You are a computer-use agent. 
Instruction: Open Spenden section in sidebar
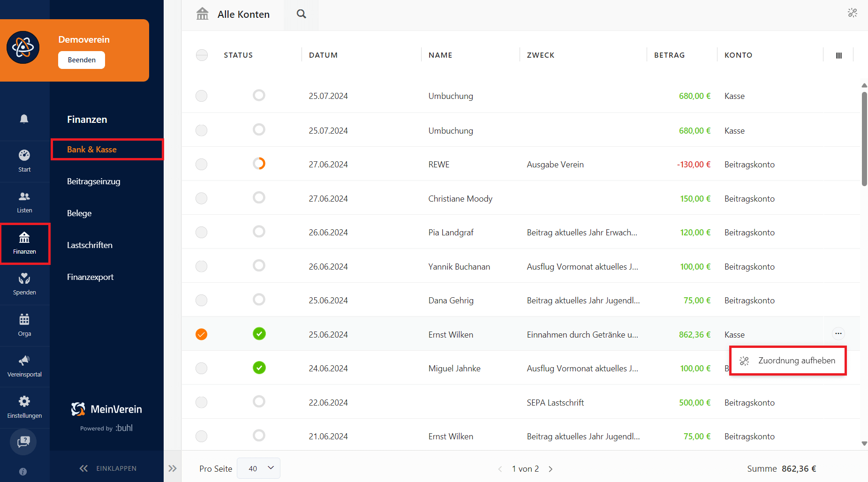[24, 285]
